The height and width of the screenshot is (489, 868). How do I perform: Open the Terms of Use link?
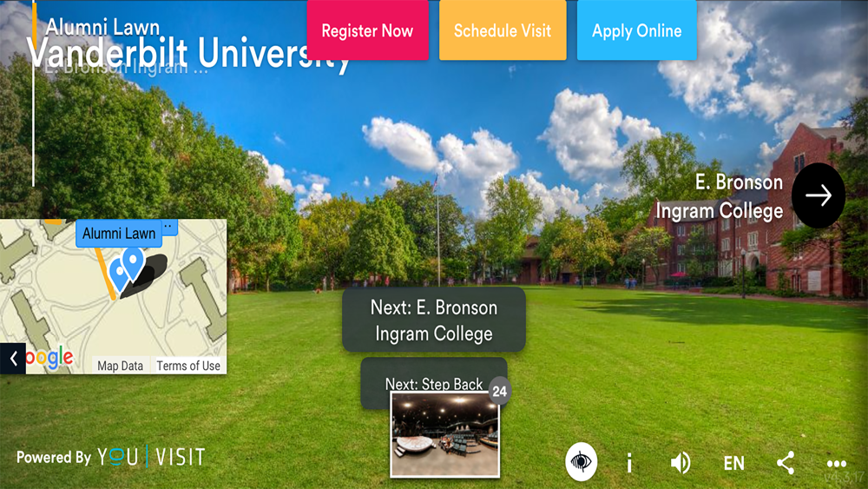pyautogui.click(x=188, y=366)
